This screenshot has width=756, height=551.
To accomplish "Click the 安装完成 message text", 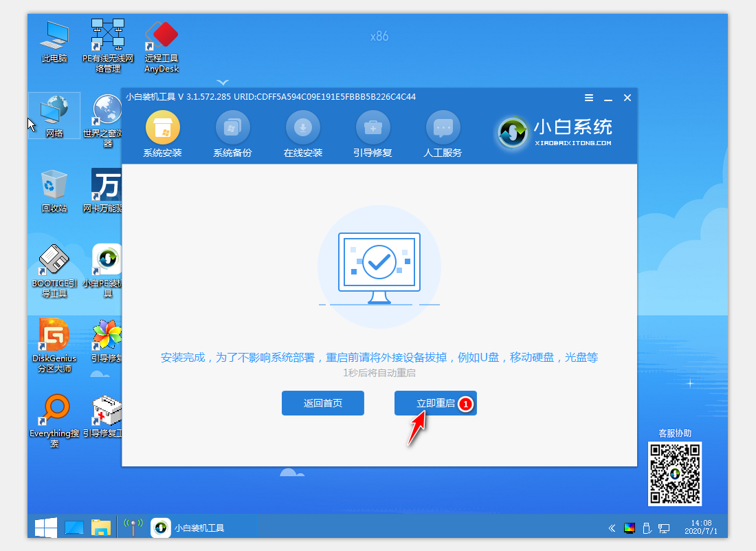I will (x=379, y=358).
